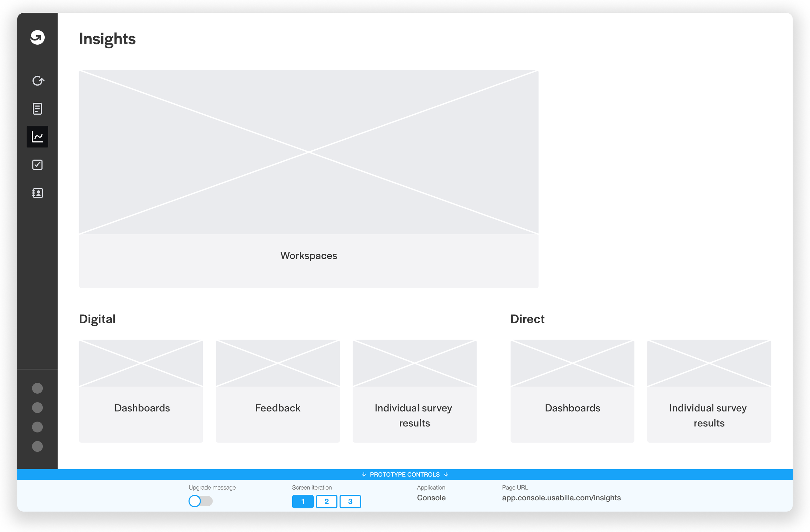810x532 pixels.
Task: Switch to screen iteration 2
Action: [326, 501]
